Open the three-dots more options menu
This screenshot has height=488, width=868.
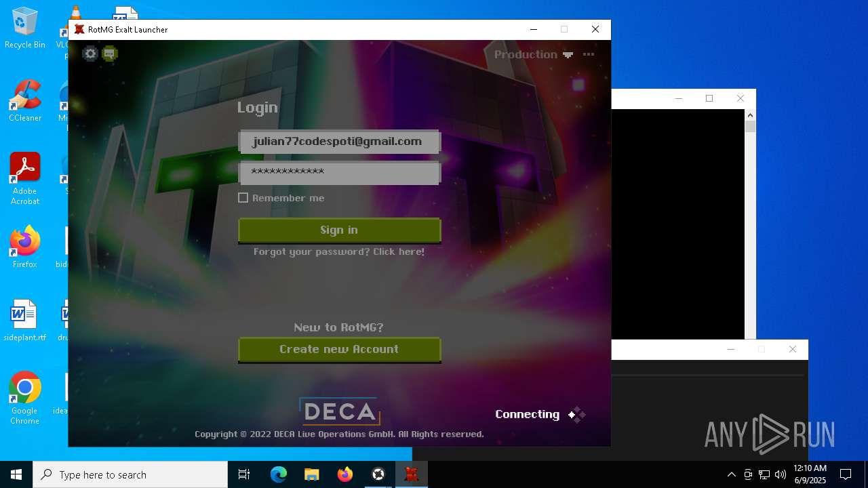[589, 55]
